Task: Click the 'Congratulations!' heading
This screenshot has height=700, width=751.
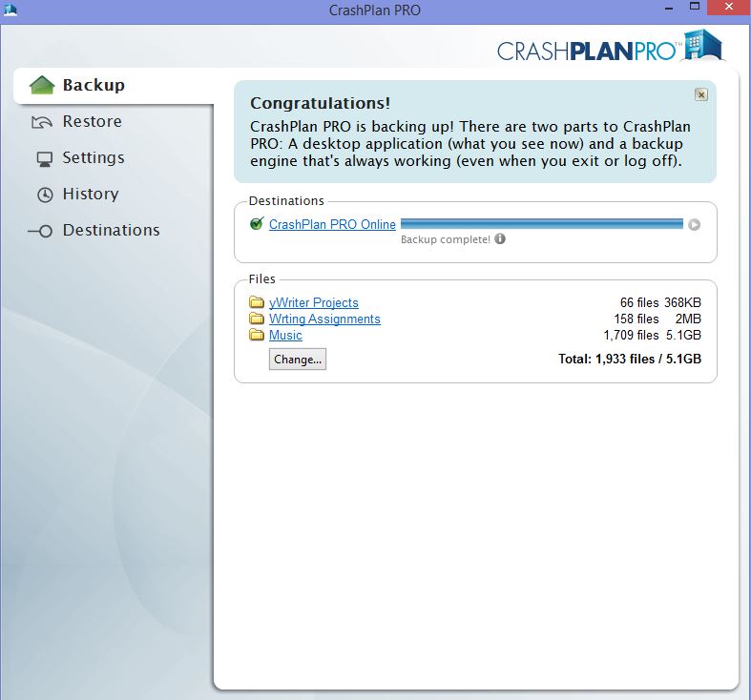Action: pyautogui.click(x=320, y=103)
